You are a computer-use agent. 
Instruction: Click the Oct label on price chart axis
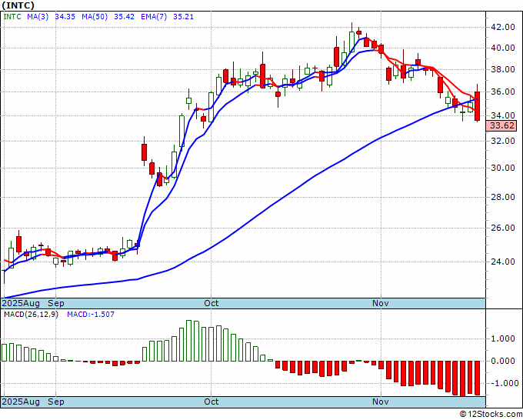pyautogui.click(x=212, y=303)
